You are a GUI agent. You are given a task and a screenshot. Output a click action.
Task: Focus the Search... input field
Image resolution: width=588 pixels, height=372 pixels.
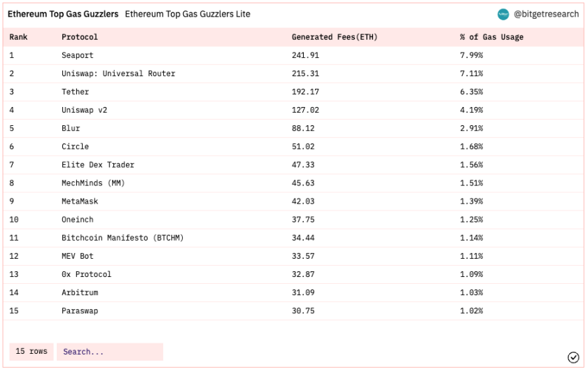110,352
